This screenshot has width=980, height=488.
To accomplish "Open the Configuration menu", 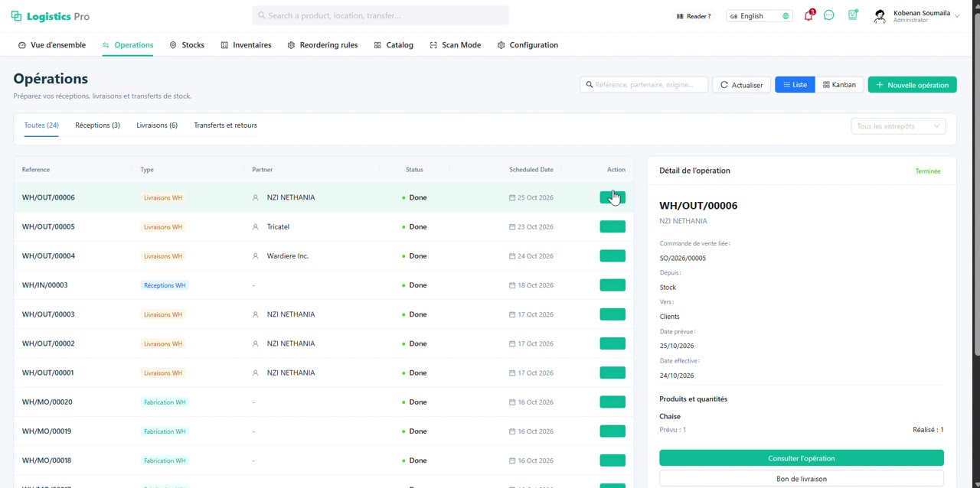I will pos(528,45).
